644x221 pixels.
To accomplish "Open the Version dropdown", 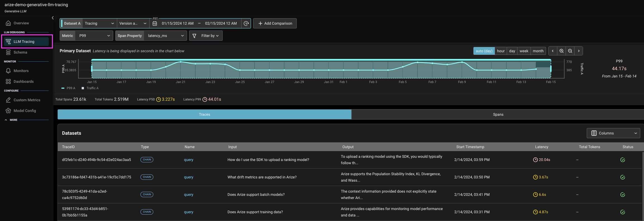I will click(133, 23).
